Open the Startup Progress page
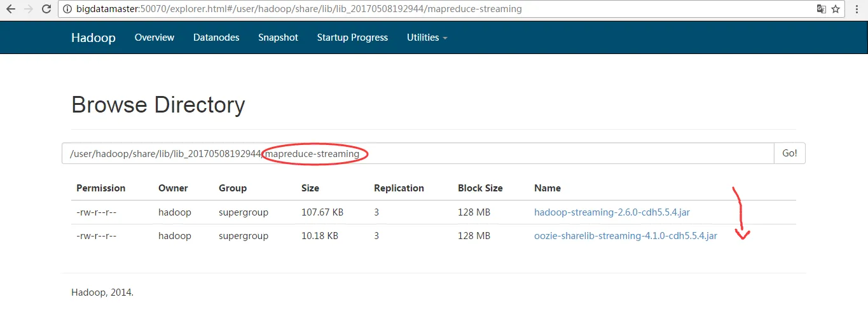Image resolution: width=868 pixels, height=323 pixels. coord(352,38)
